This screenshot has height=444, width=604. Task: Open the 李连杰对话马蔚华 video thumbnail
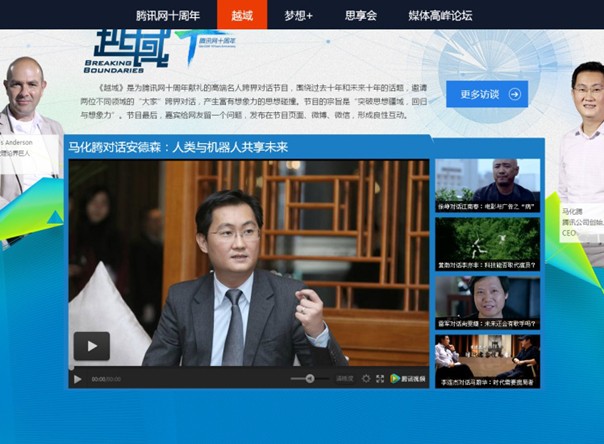tap(488, 361)
